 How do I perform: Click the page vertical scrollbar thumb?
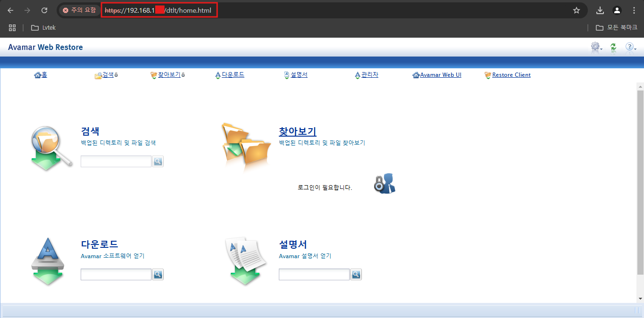(x=640, y=182)
